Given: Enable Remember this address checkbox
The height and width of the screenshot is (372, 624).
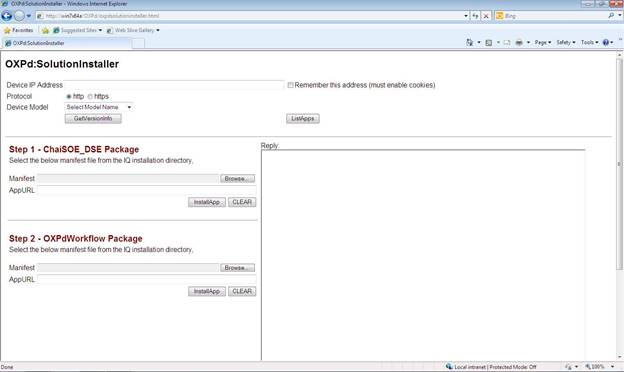Looking at the screenshot, I should (291, 85).
